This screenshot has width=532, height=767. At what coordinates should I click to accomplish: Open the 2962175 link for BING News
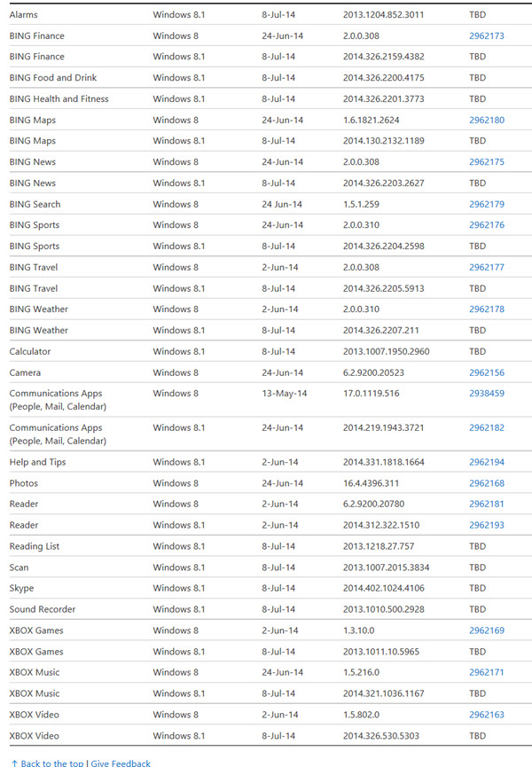click(486, 162)
